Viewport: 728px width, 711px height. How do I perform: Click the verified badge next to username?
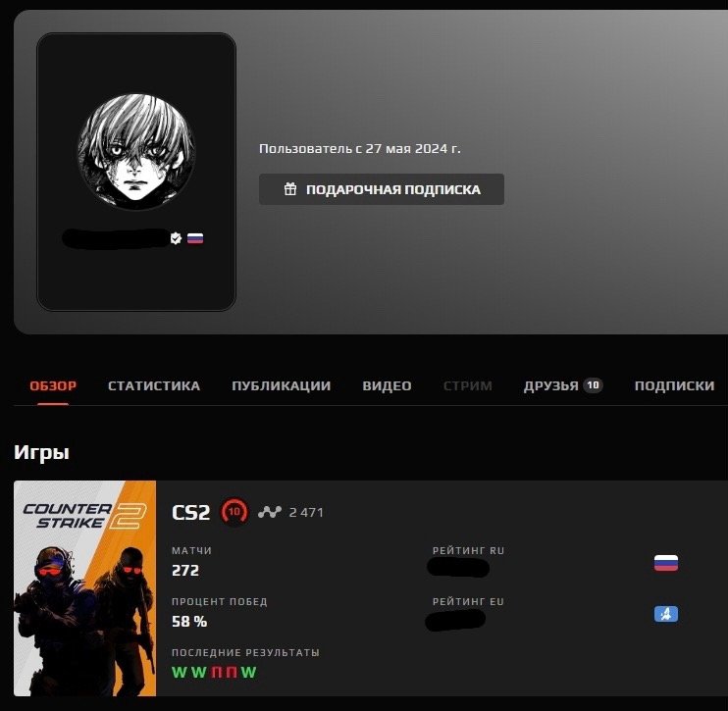(x=176, y=238)
